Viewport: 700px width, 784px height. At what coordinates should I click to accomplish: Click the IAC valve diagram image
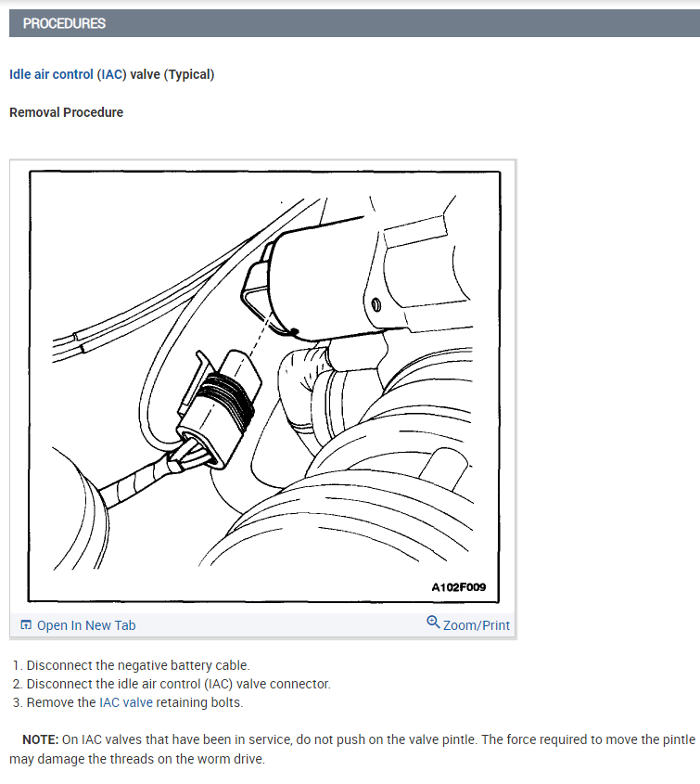(264, 387)
